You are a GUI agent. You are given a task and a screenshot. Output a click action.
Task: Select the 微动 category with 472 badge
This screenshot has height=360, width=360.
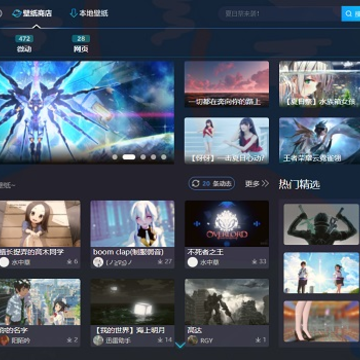pos(24,44)
